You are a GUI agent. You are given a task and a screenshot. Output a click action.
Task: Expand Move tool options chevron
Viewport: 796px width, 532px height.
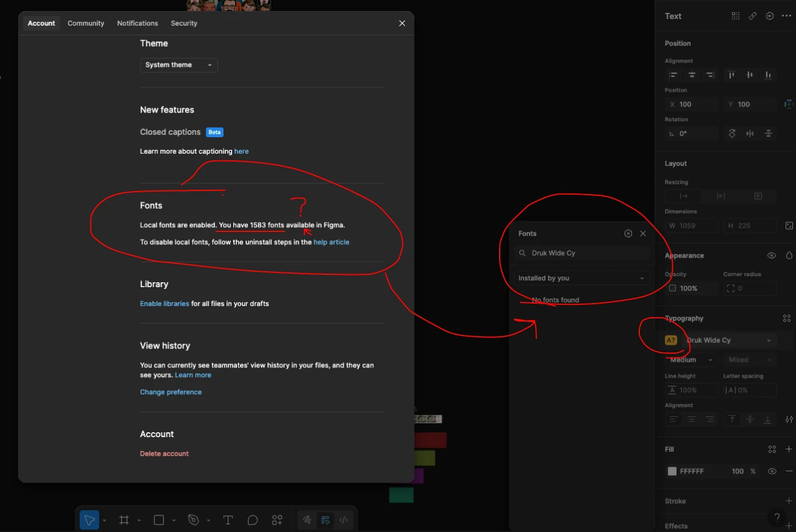pyautogui.click(x=104, y=520)
